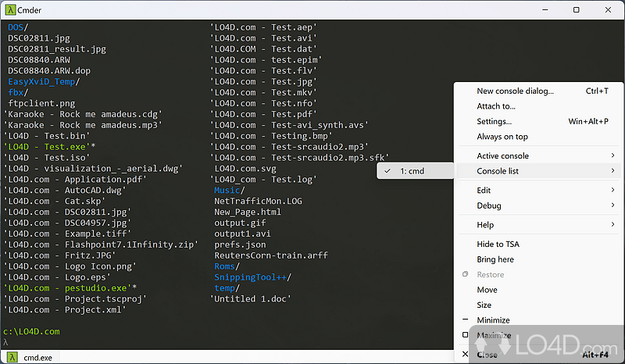Click 'LO4D - visualization_-_aerial.dwg' entry
Viewport: 625px width, 364px height.
pos(93,169)
